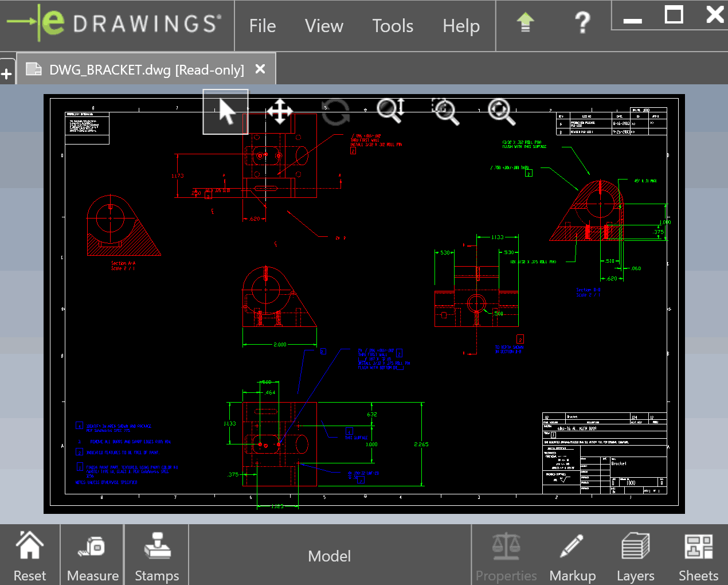This screenshot has height=585, width=728.
Task: Reset the view with the Home button
Action: 30,555
